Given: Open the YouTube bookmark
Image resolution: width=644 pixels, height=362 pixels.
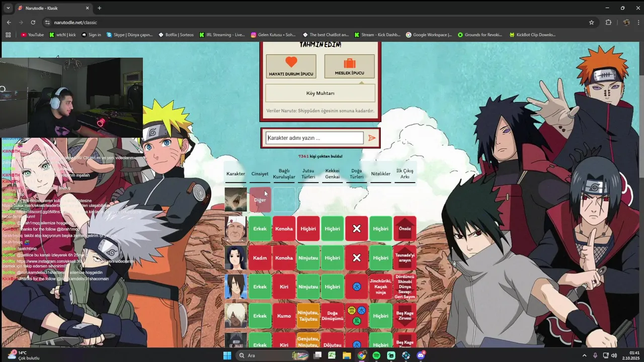Looking at the screenshot, I should [x=32, y=35].
